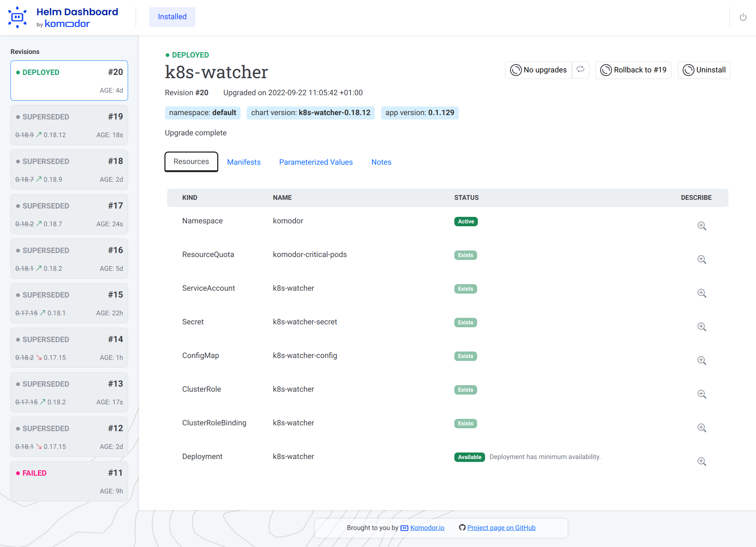756x547 pixels.
Task: Click the Helm Dashboard robot logo
Action: point(18,17)
